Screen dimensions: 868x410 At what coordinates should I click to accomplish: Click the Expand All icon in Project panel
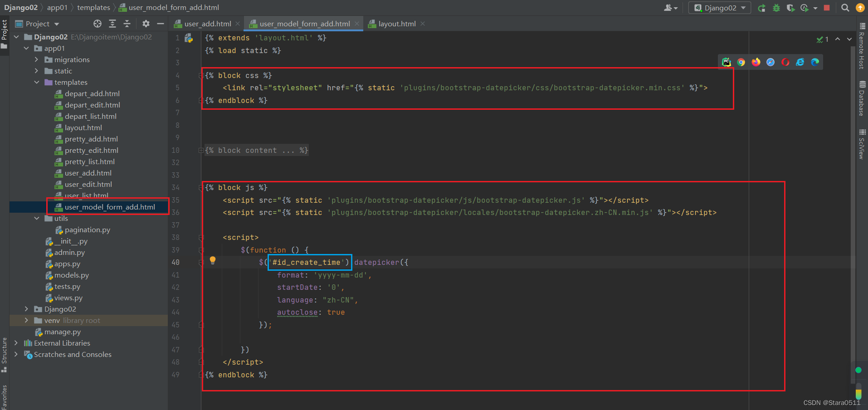pyautogui.click(x=112, y=24)
